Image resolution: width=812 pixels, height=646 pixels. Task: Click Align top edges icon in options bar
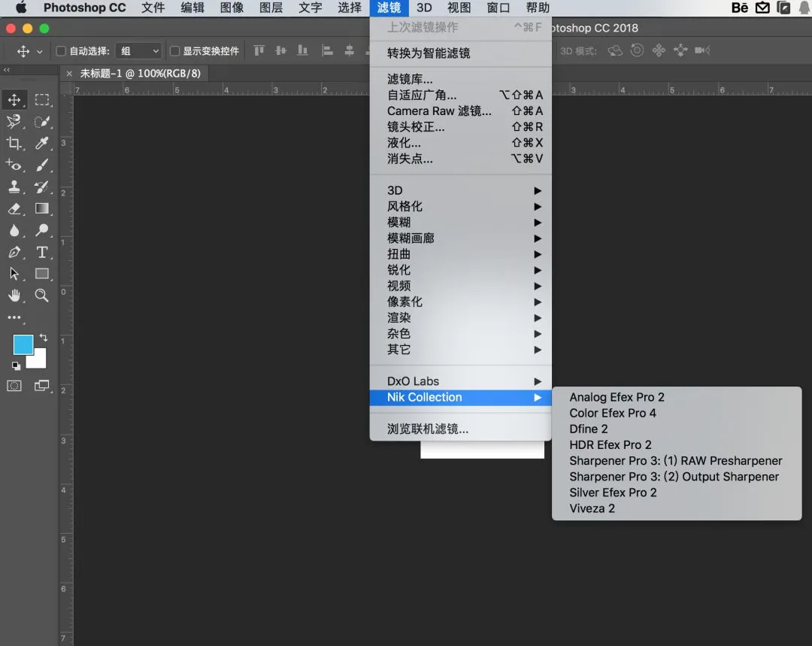tap(259, 50)
